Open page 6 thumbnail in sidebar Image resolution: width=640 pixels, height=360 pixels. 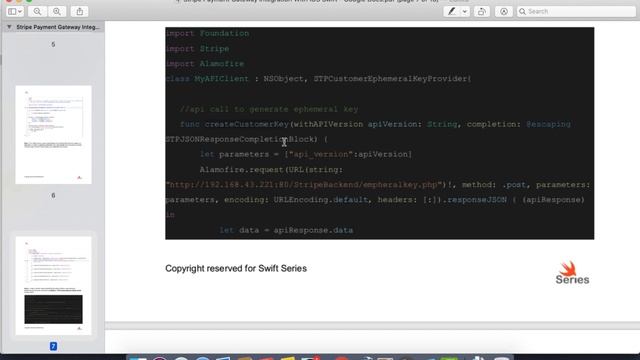[x=53, y=135]
